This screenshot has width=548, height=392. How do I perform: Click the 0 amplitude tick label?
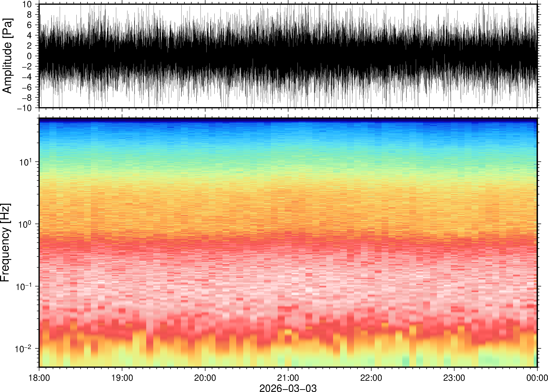click(x=30, y=56)
